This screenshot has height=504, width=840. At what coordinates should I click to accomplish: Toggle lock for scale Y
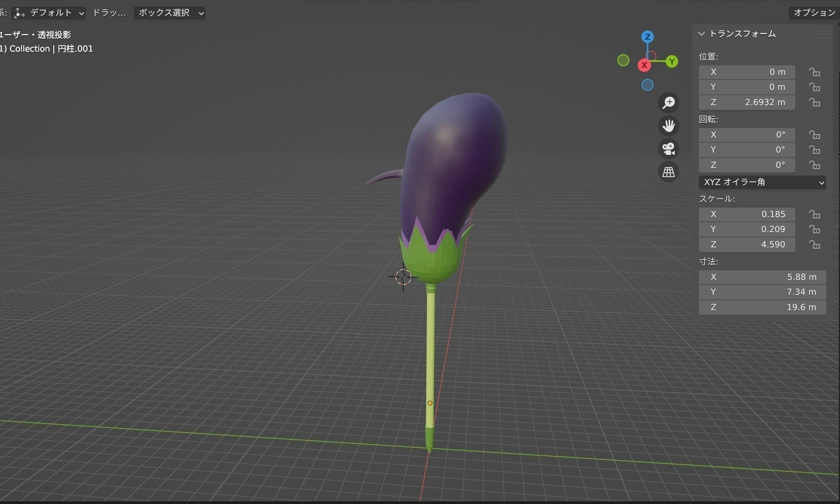click(x=814, y=229)
